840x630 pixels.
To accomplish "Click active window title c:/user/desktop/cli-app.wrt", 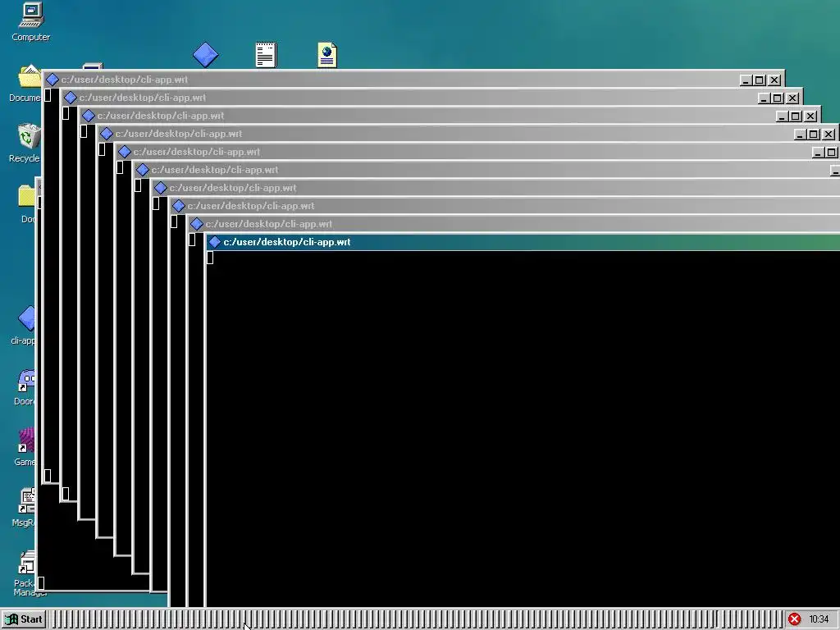I will click(x=287, y=242).
